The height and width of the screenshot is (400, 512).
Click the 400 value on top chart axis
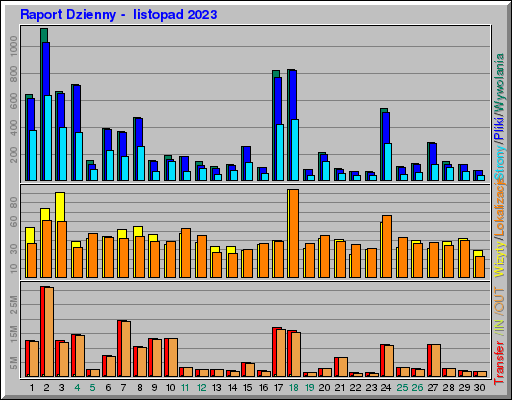click(x=14, y=128)
